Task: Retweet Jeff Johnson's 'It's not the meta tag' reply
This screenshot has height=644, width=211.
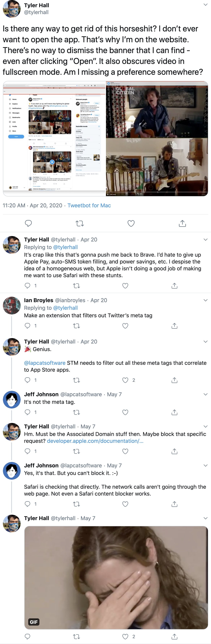Action: click(x=76, y=412)
